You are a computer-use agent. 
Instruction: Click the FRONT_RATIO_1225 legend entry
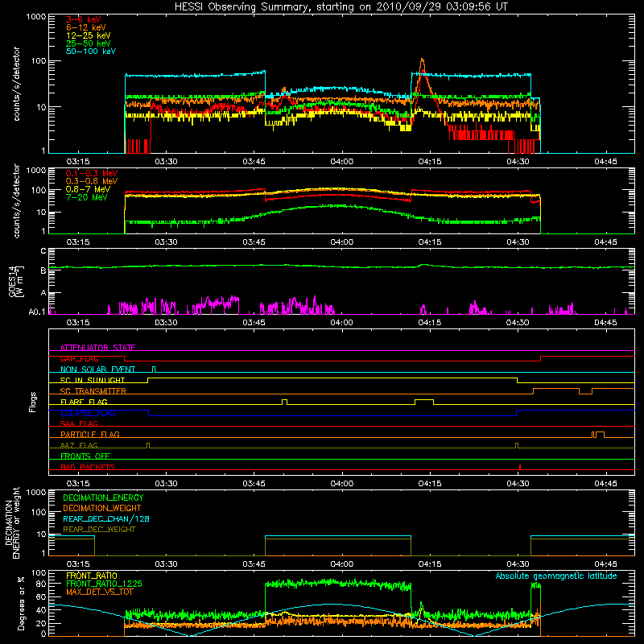(104, 584)
